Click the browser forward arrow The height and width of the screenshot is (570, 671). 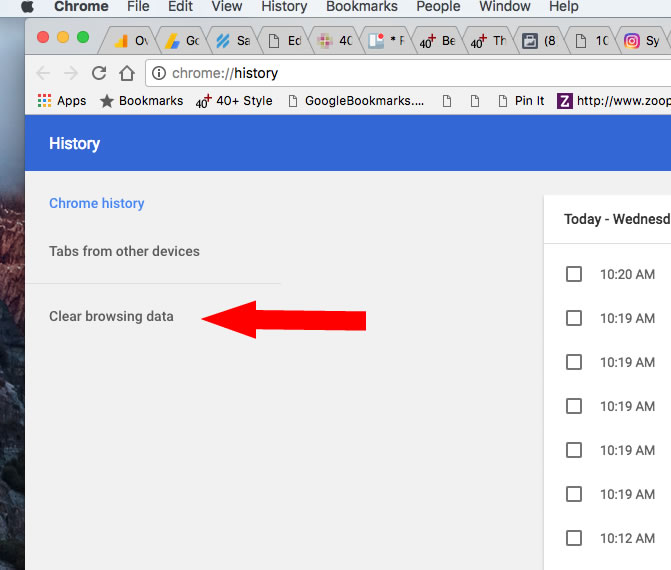[71, 73]
